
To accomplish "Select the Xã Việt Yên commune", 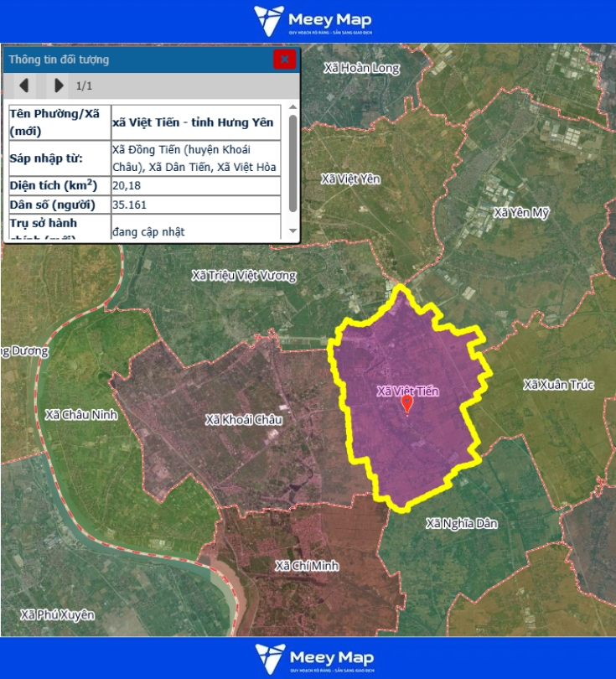I will [x=350, y=179].
